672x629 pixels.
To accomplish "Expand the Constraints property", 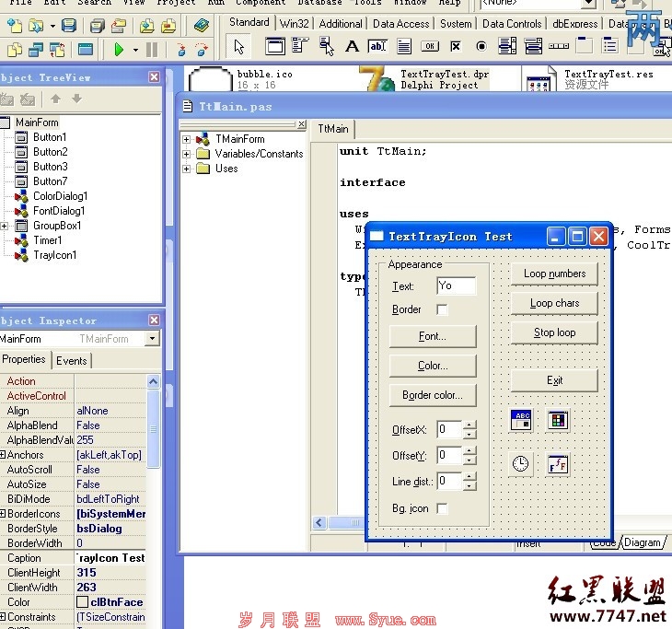I will pyautogui.click(x=3, y=616).
